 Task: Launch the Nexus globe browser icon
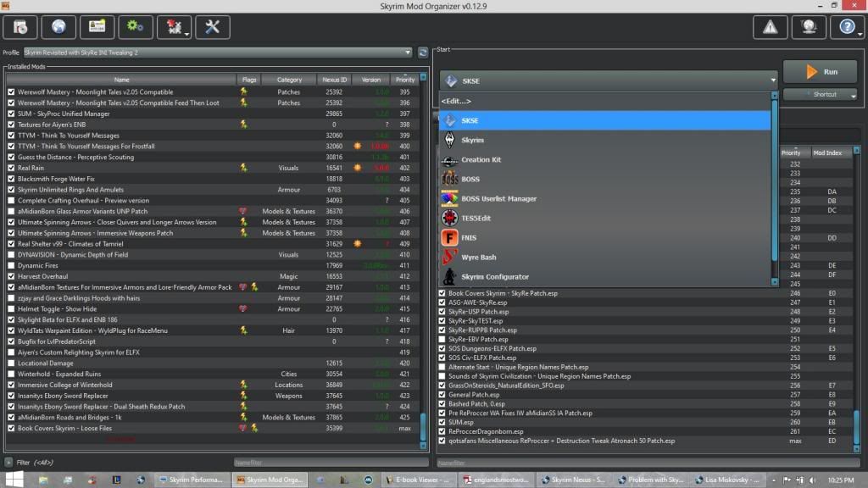(x=58, y=27)
